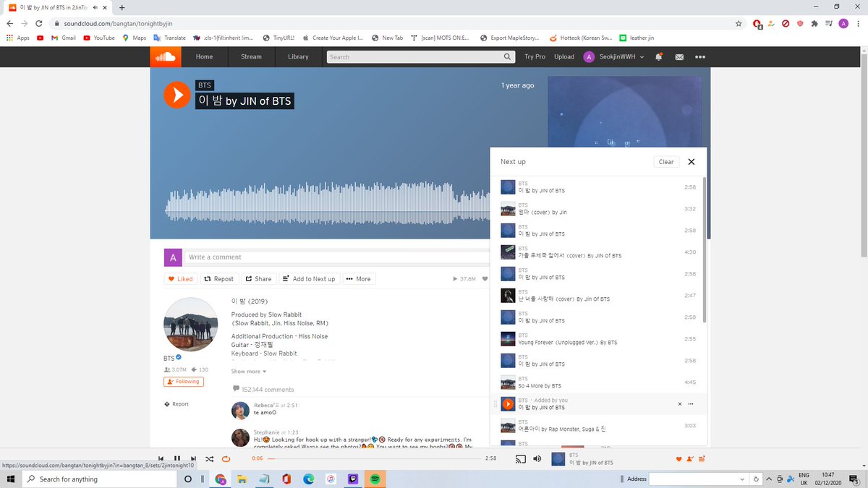Toggle shuffle in the player bar

[x=210, y=458]
